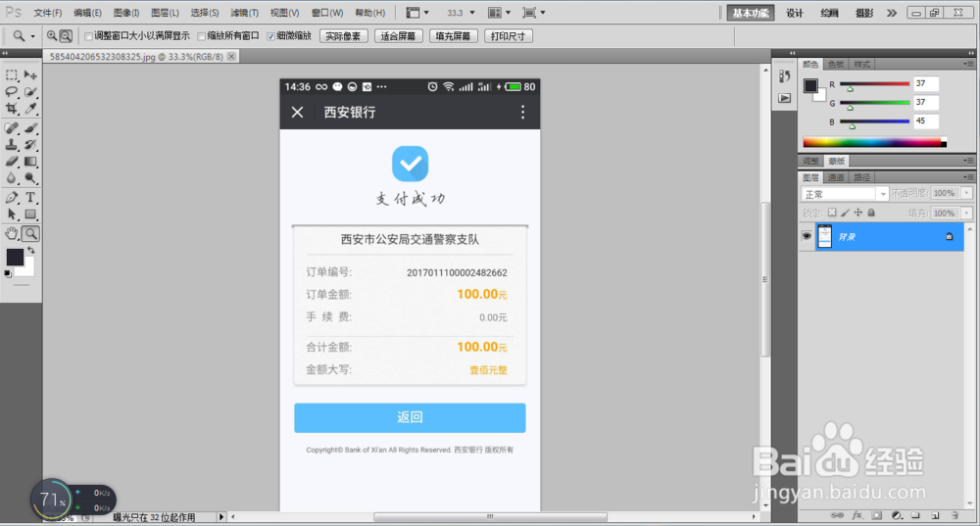This screenshot has height=526, width=980.
Task: Open the view extras dropdown
Action: point(416,13)
